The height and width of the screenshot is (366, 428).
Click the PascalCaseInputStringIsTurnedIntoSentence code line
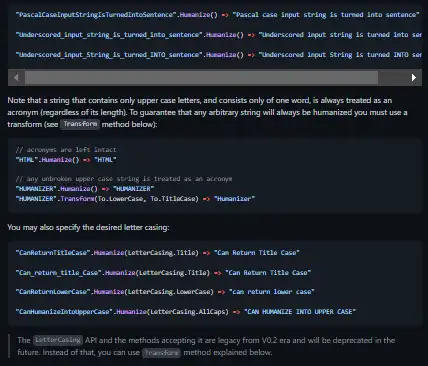(x=217, y=15)
